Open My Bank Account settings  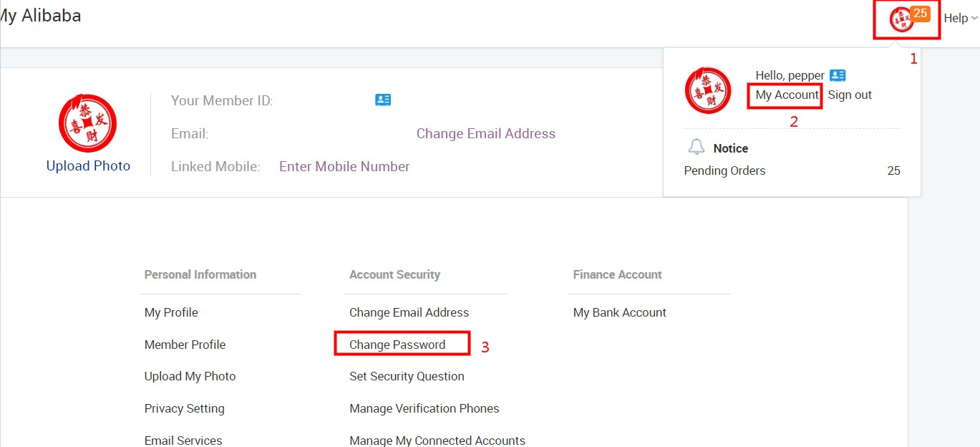[619, 312]
